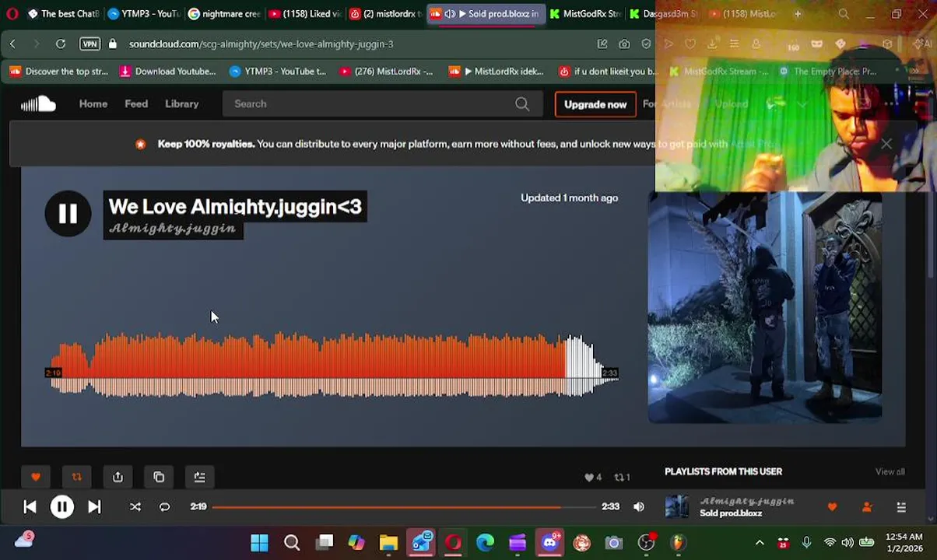This screenshot has height=560, width=937.
Task: Skip to the next track in player bar
Action: pos(94,507)
